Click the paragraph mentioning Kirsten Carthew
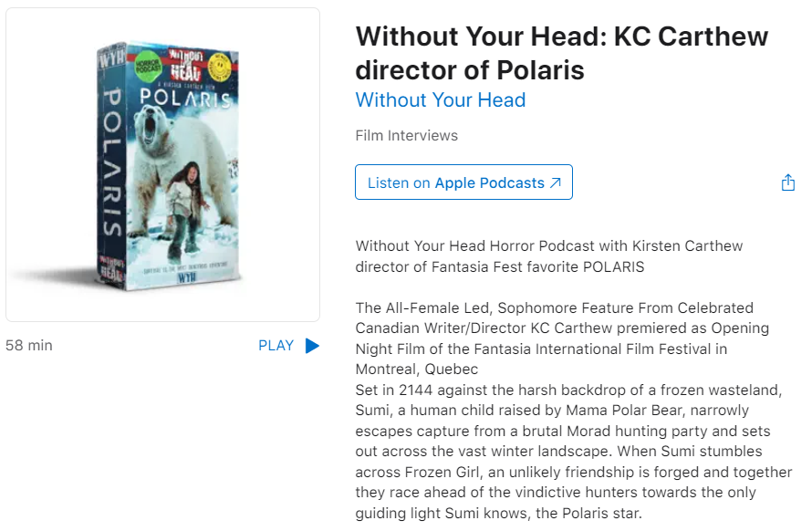 point(549,256)
